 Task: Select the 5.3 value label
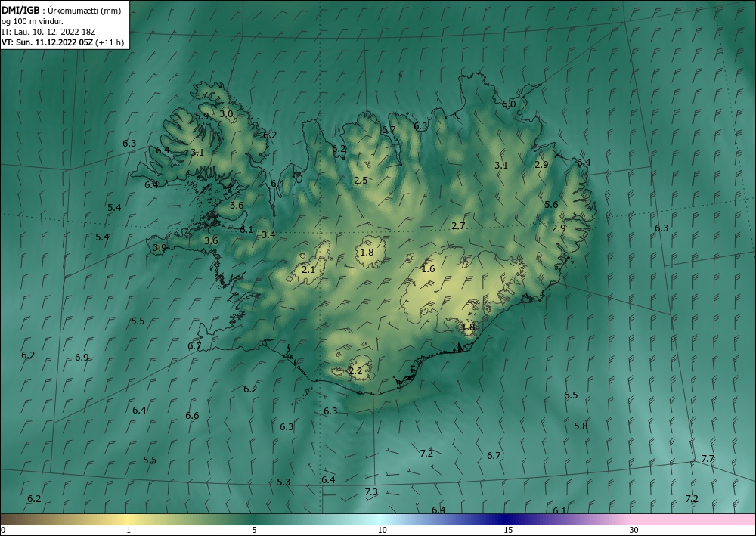pos(283,482)
